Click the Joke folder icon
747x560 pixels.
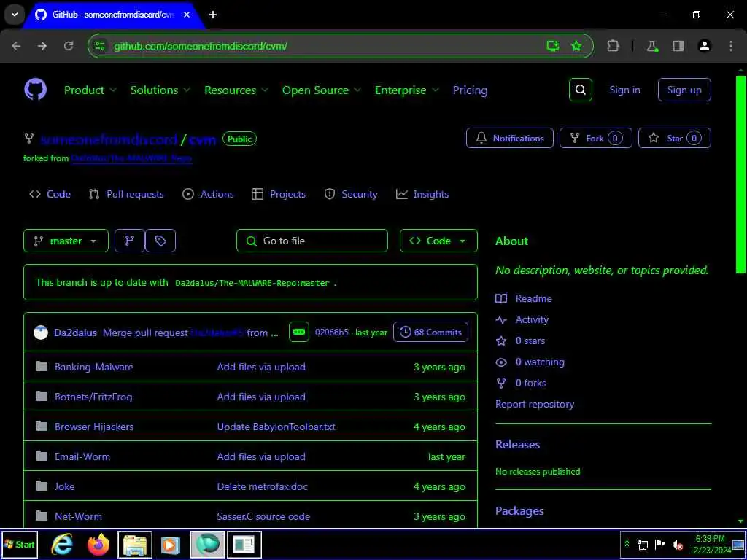[x=42, y=486]
